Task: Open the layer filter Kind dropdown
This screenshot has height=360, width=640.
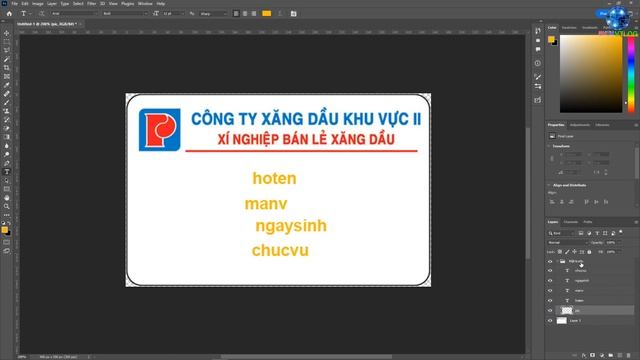Action: pyautogui.click(x=561, y=233)
